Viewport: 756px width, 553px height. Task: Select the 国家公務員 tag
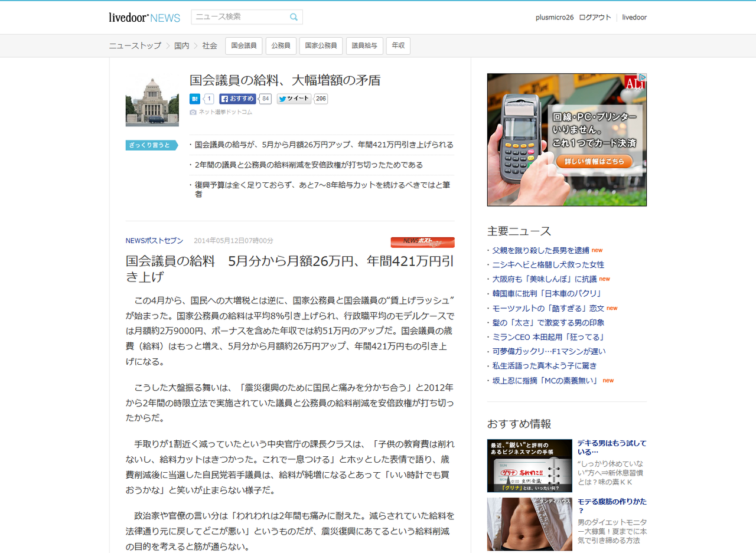(321, 46)
